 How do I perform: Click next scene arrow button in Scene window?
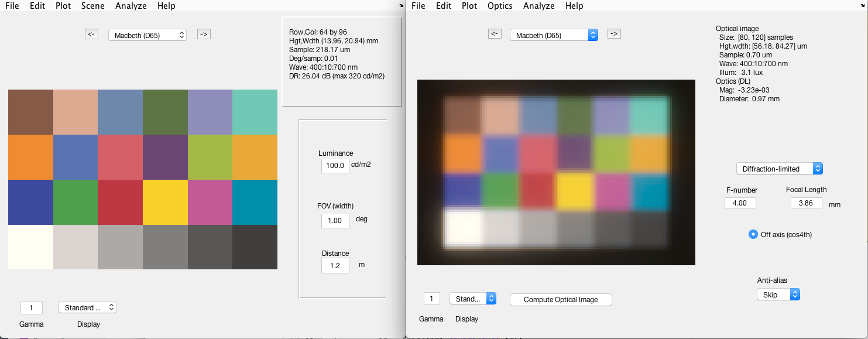tap(204, 34)
